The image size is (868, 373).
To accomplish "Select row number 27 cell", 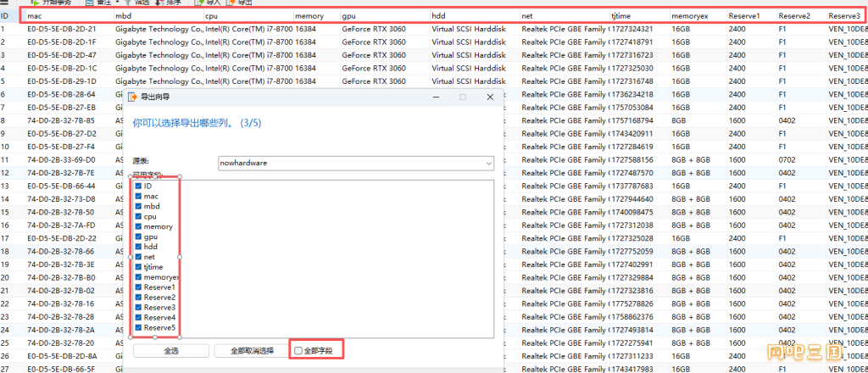I will [x=12, y=369].
